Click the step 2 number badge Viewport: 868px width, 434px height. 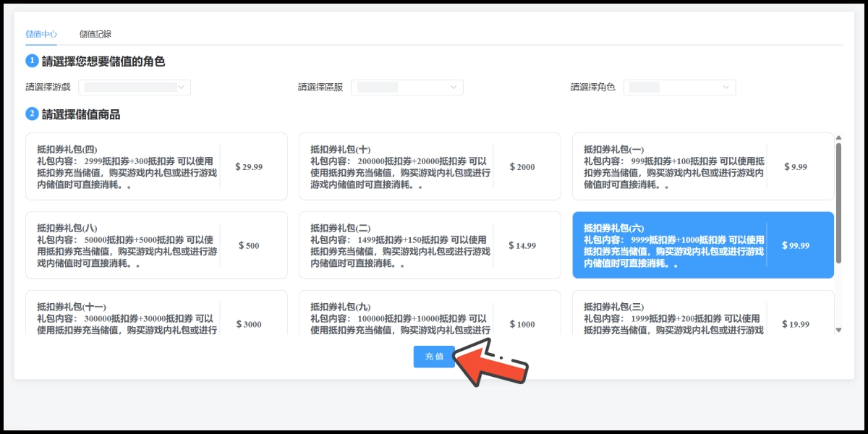coord(32,114)
